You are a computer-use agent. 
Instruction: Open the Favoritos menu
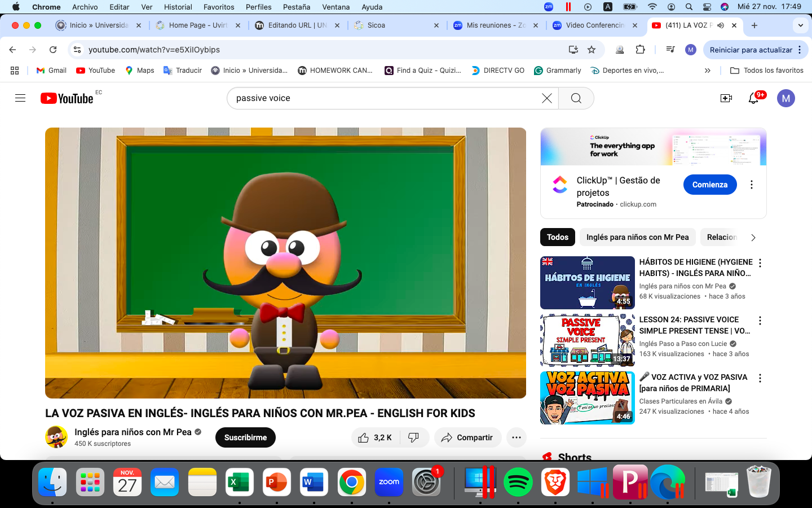coord(219,7)
